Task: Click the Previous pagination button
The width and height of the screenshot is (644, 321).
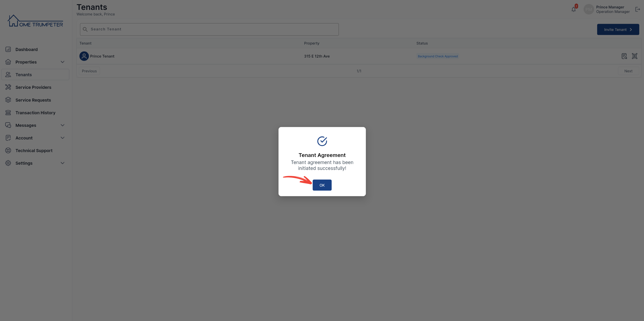Action: click(x=89, y=71)
